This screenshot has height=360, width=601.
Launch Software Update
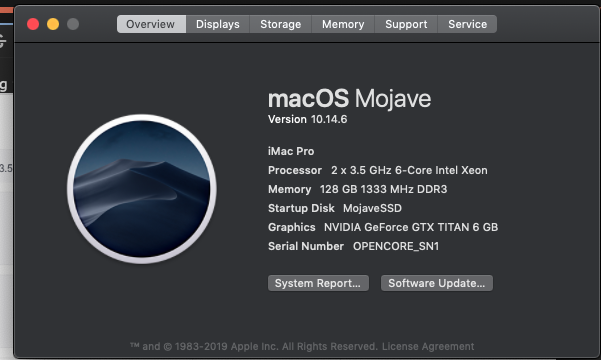tap(437, 283)
